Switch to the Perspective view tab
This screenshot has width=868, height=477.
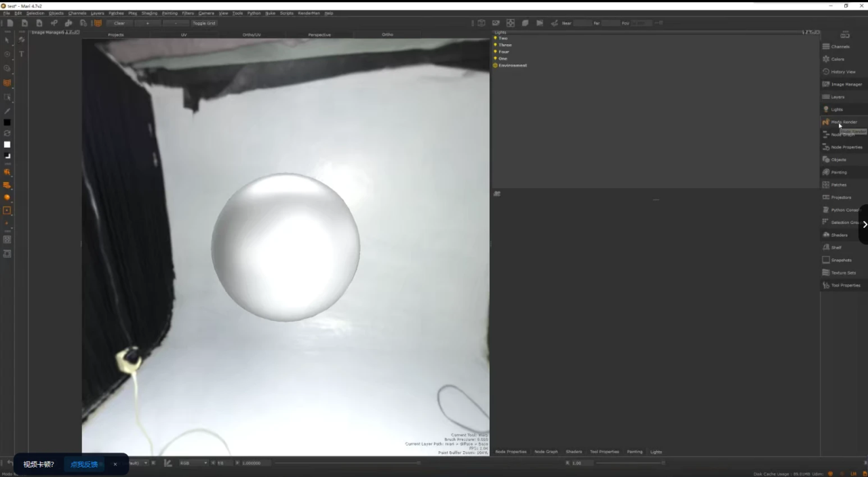319,35
